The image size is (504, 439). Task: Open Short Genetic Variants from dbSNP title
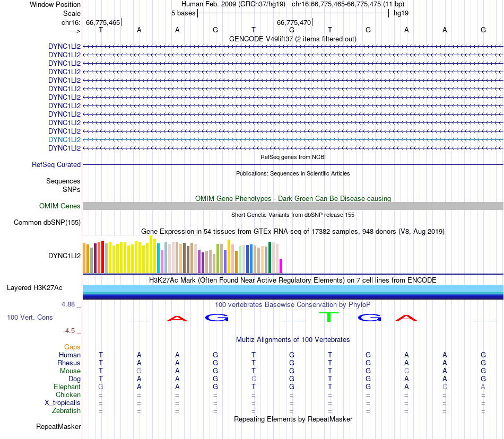[x=293, y=215]
